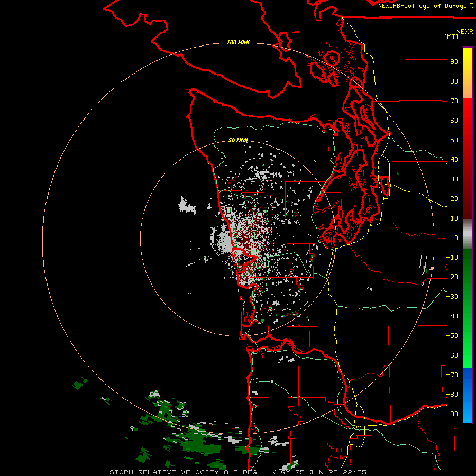Select the 50 tick label on scale

(x=454, y=140)
